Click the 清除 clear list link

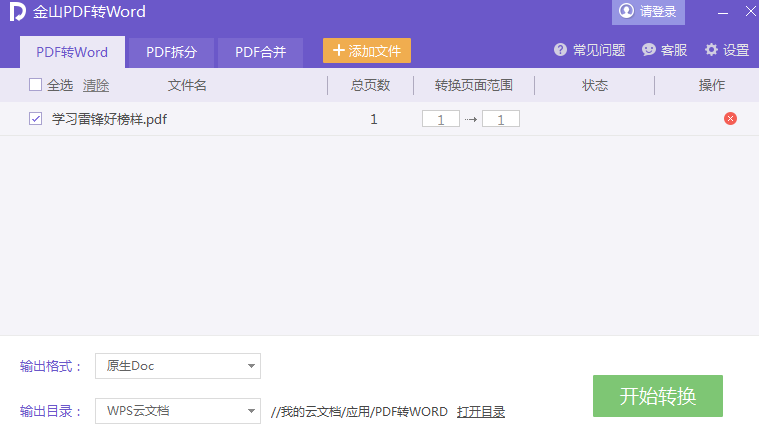point(96,85)
